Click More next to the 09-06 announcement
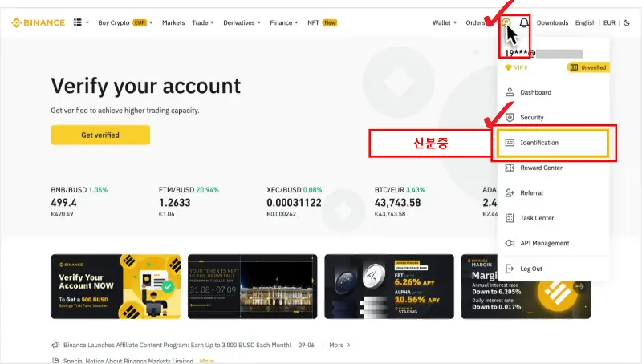This screenshot has width=642, height=364. click(x=339, y=346)
